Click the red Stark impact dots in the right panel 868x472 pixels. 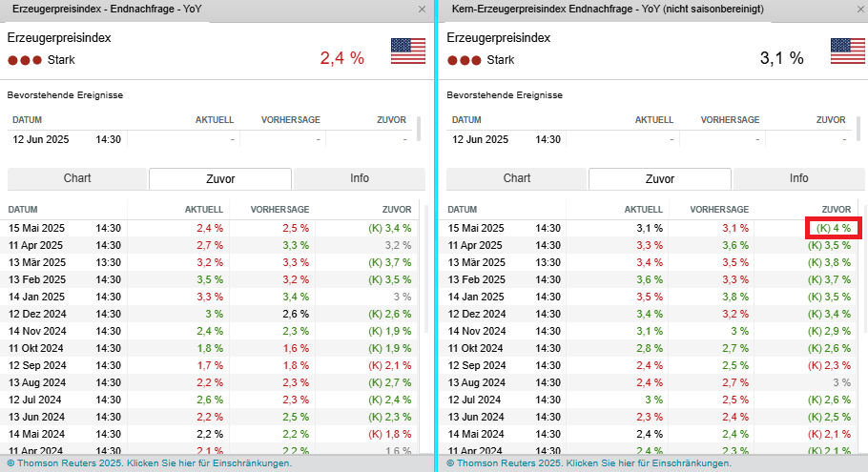tap(465, 60)
